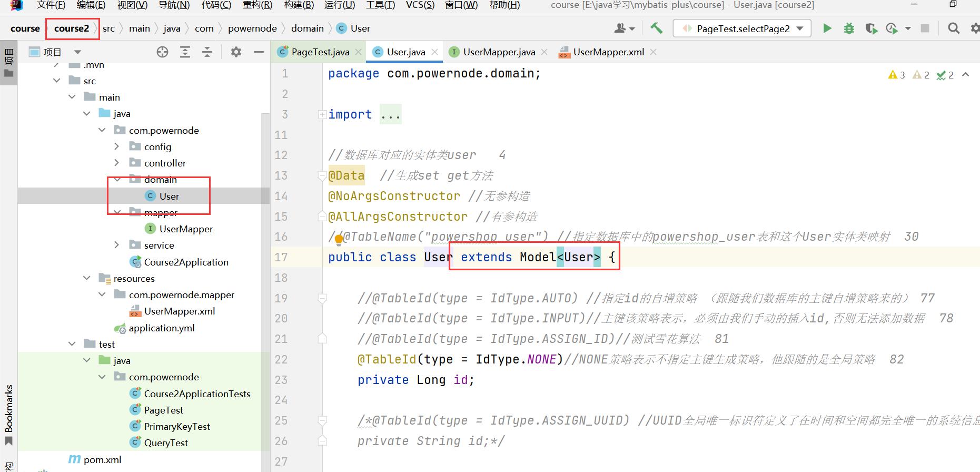Open user account icon in toolbar
The width and height of the screenshot is (980, 472).
coord(620,28)
